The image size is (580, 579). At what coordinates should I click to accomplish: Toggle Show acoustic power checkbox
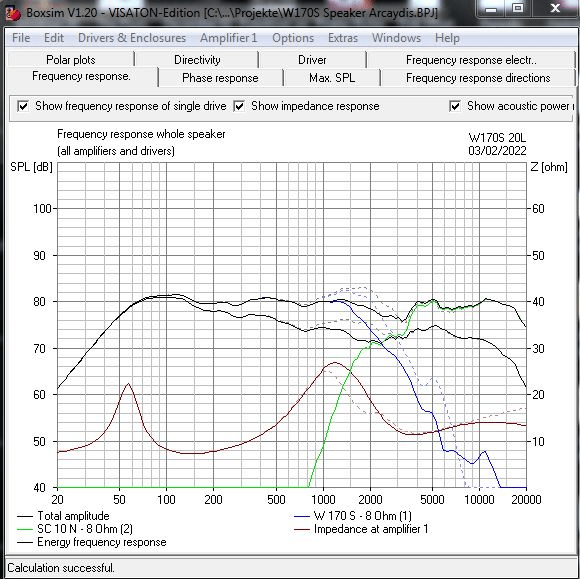coord(455,107)
